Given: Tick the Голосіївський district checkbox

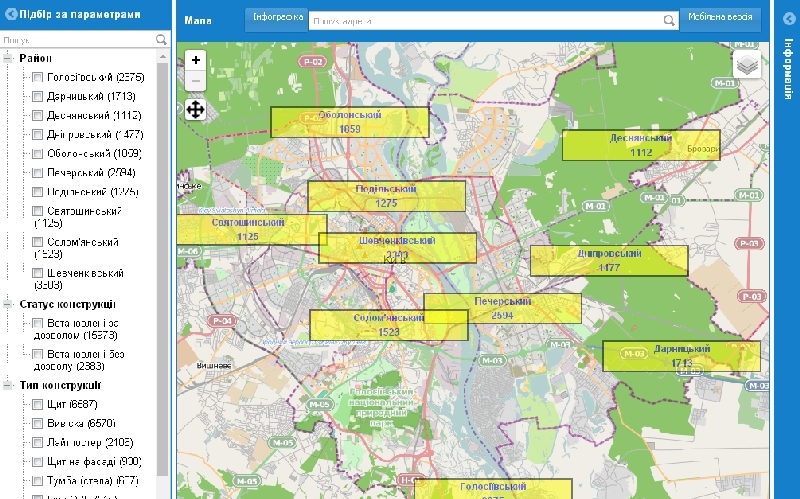Looking at the screenshot, I should pos(37,78).
